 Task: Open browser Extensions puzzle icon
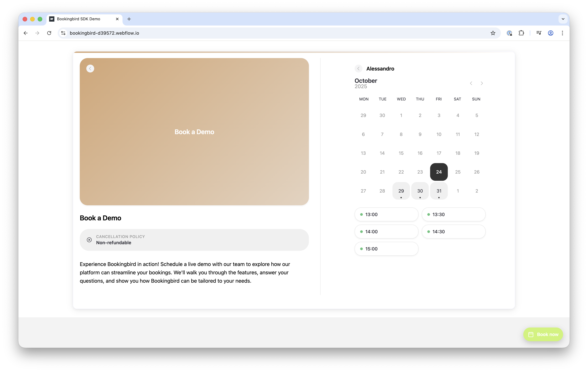[521, 33]
